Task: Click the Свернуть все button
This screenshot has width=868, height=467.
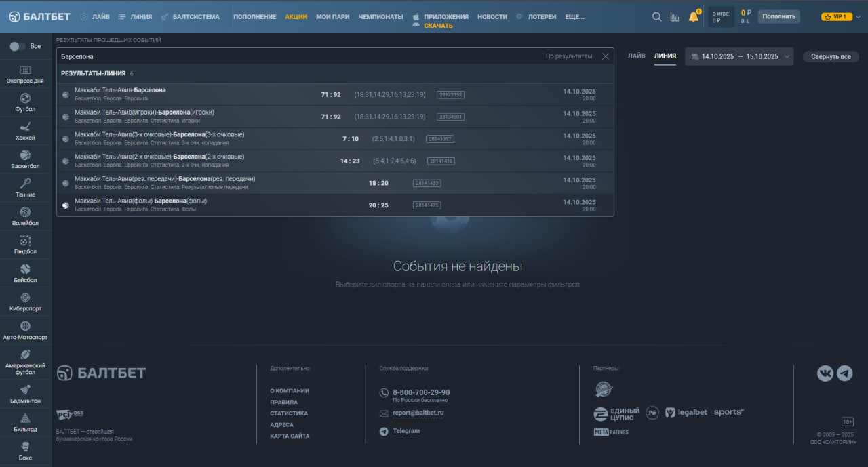Action: [831, 57]
